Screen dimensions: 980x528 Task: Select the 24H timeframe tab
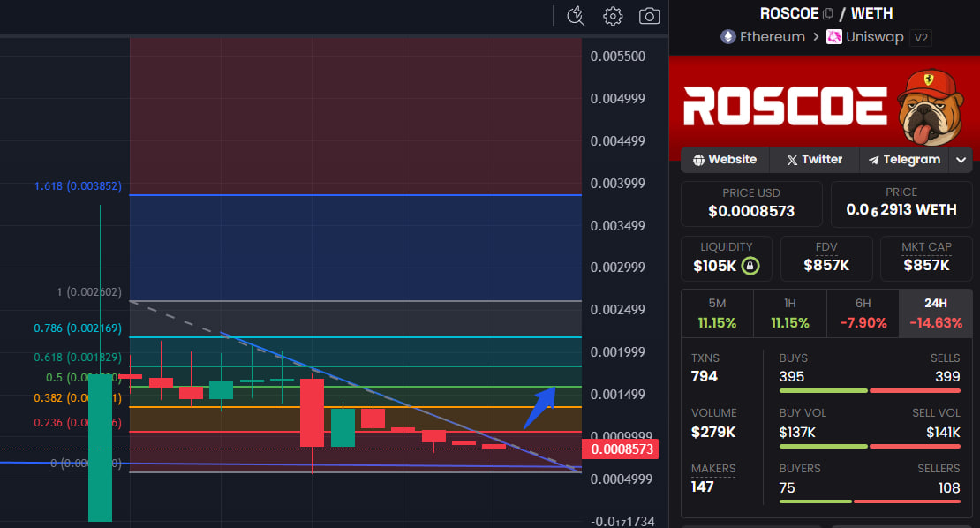coord(936,313)
